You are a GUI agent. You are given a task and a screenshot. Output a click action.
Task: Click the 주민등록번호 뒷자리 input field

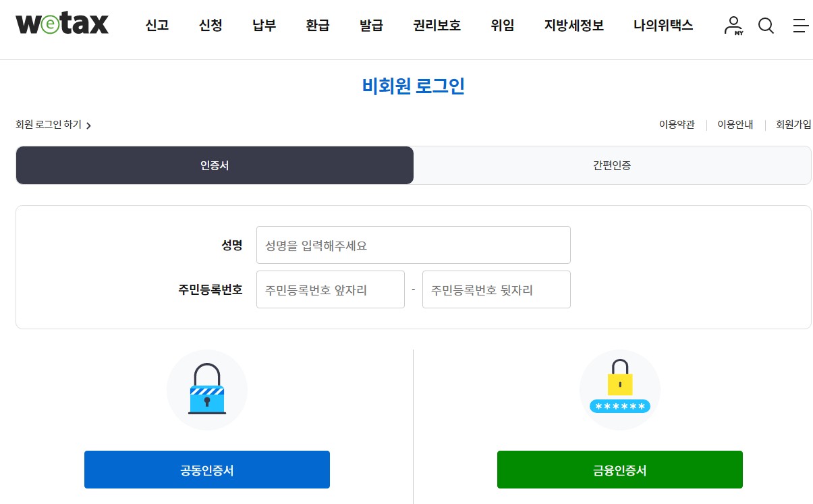click(x=496, y=289)
